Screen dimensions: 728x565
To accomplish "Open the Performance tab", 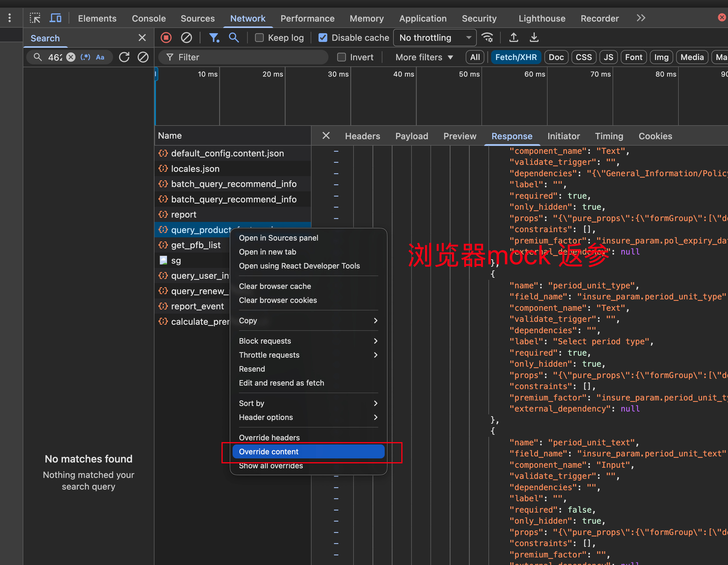I will [307, 18].
